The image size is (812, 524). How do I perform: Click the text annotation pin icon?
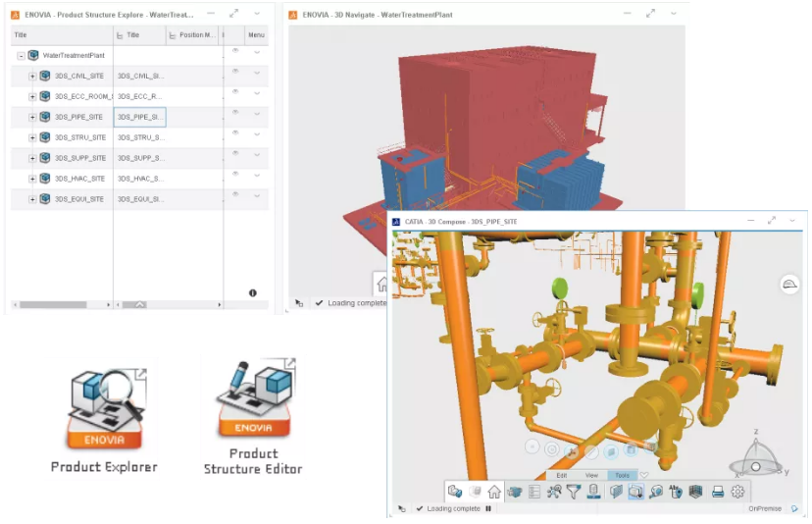pyautogui.click(x=676, y=492)
